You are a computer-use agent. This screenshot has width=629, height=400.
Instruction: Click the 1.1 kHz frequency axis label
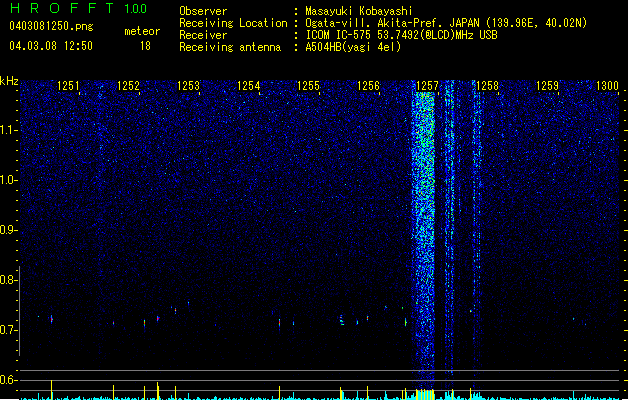pos(8,130)
